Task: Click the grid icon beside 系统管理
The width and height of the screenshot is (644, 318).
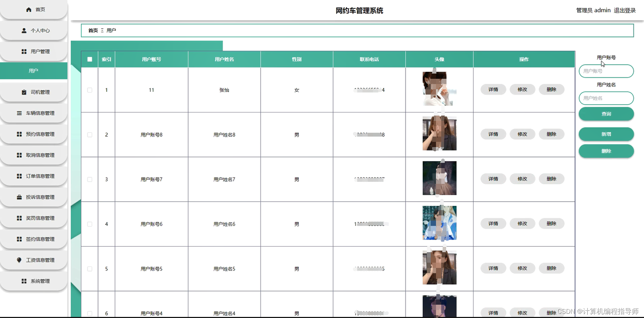Action: click(24, 281)
